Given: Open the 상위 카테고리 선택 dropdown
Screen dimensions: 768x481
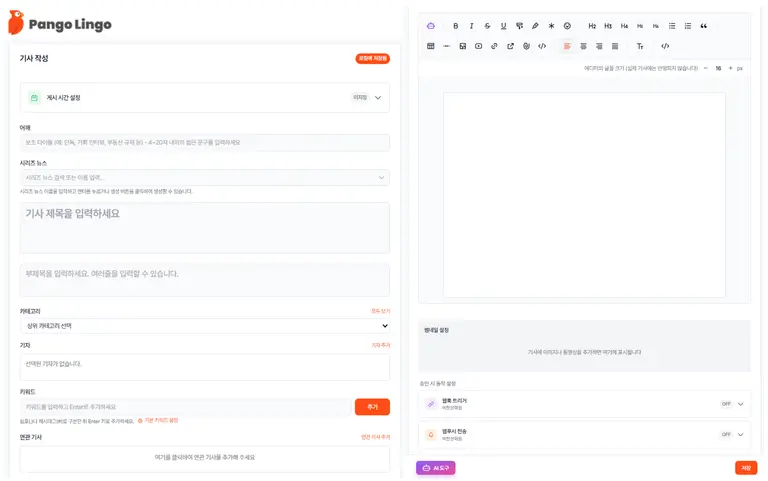Looking at the screenshot, I should point(205,326).
